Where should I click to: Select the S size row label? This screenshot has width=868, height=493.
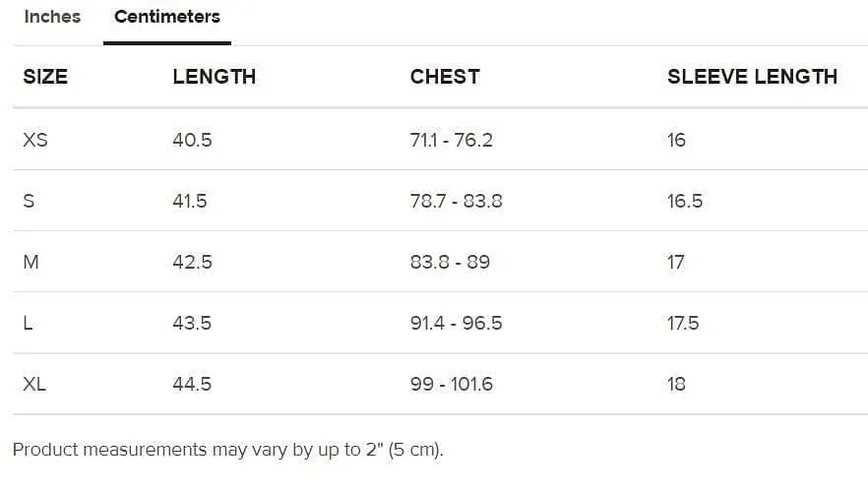tap(29, 201)
